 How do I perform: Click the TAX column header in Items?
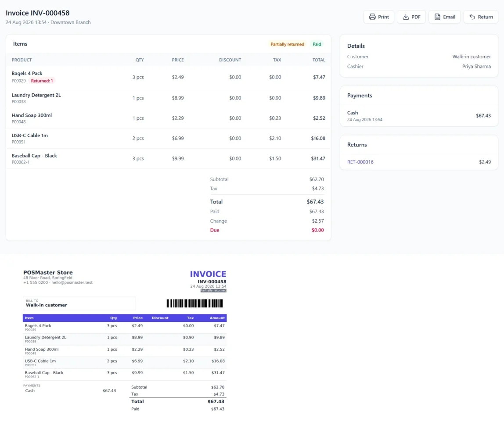point(277,60)
